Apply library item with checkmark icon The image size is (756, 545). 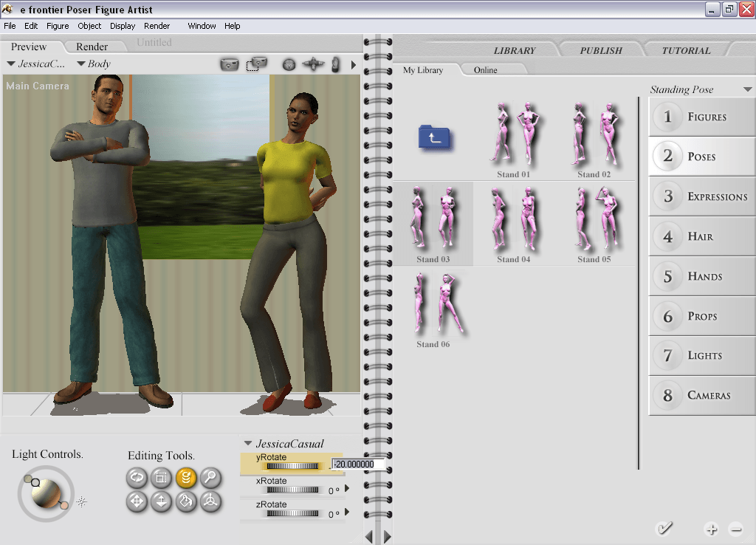tap(664, 528)
